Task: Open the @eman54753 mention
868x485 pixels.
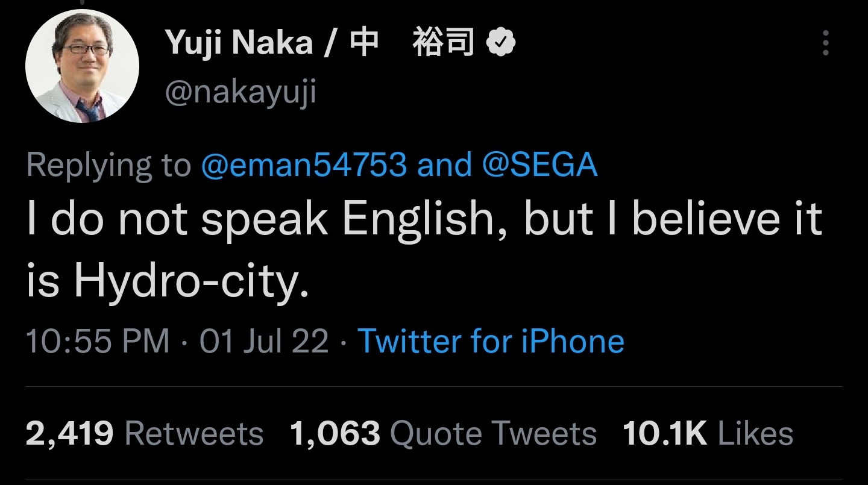Action: pyautogui.click(x=303, y=165)
